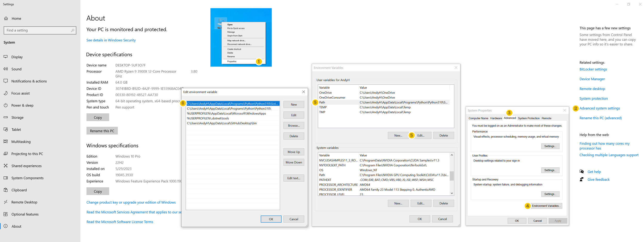Open the Optional features icon

pyautogui.click(x=6, y=214)
